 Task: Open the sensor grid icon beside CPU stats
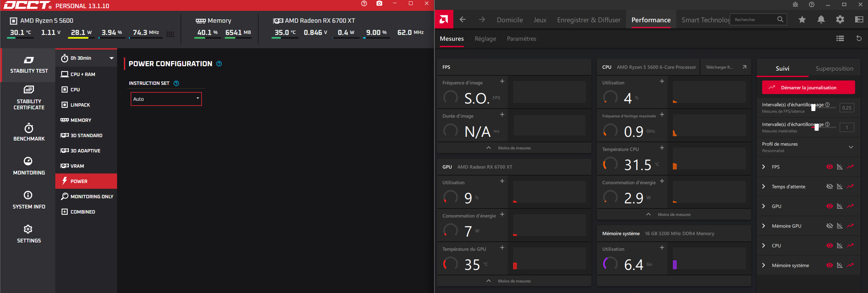point(170,34)
